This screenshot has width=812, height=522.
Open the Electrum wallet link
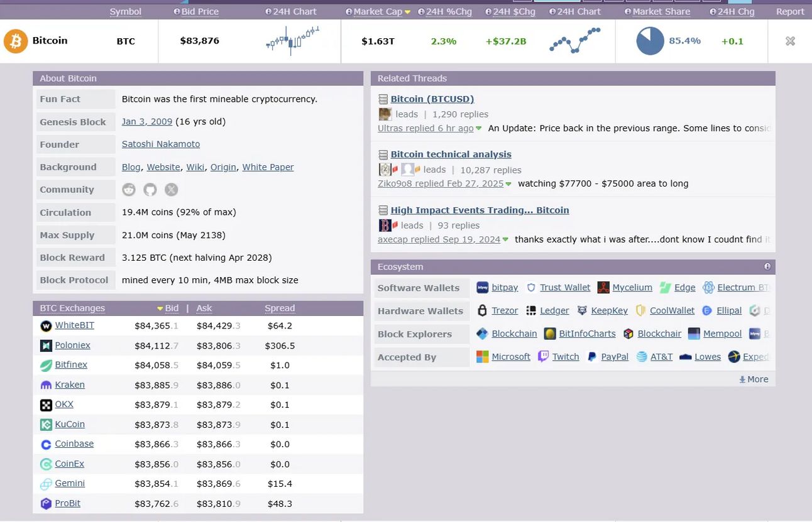(x=743, y=288)
